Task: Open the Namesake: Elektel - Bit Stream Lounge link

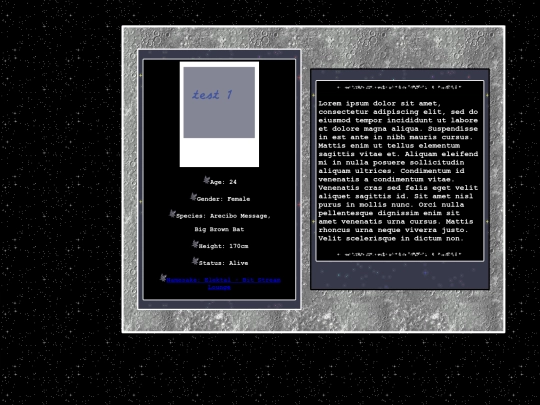Action: click(224, 283)
